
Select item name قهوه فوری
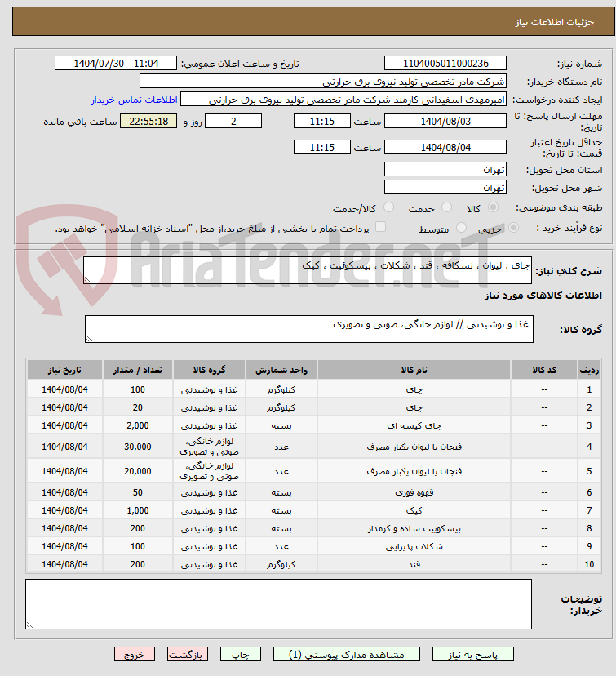[x=414, y=492]
